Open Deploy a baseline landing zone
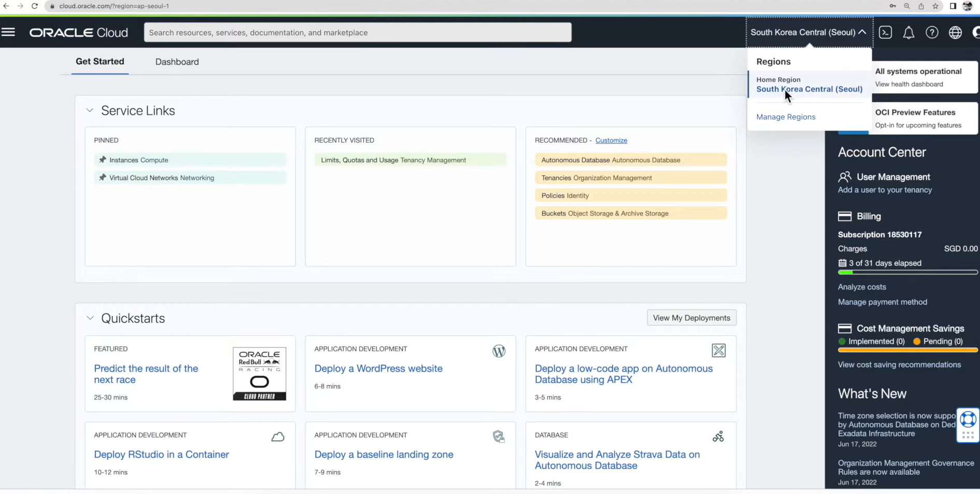The height and width of the screenshot is (494, 980). tap(384, 455)
